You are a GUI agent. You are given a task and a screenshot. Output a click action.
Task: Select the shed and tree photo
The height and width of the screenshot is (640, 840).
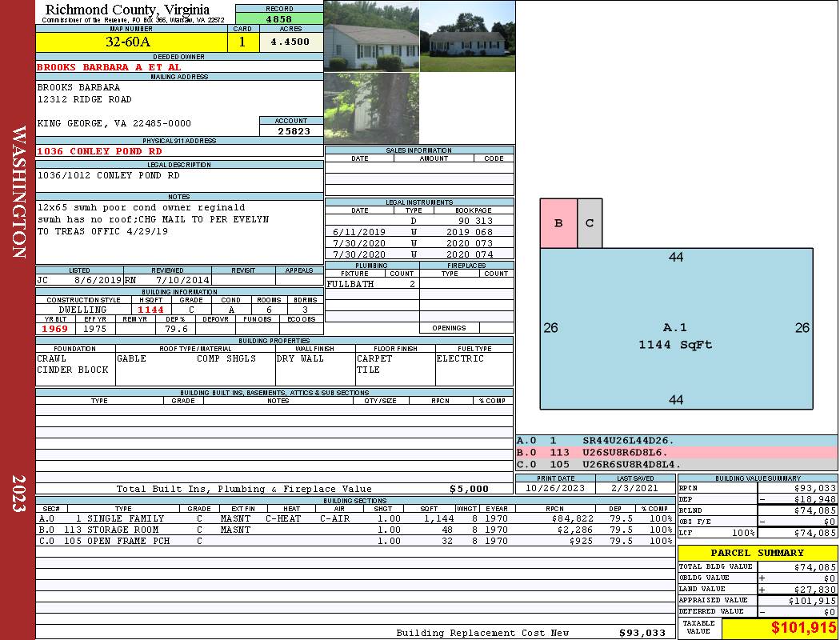(371, 108)
